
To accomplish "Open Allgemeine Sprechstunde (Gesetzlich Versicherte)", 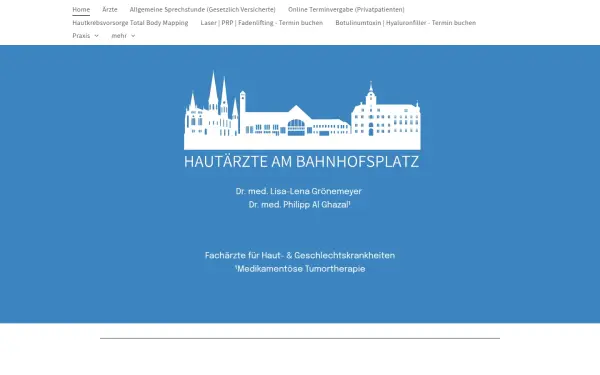I will (x=202, y=9).
